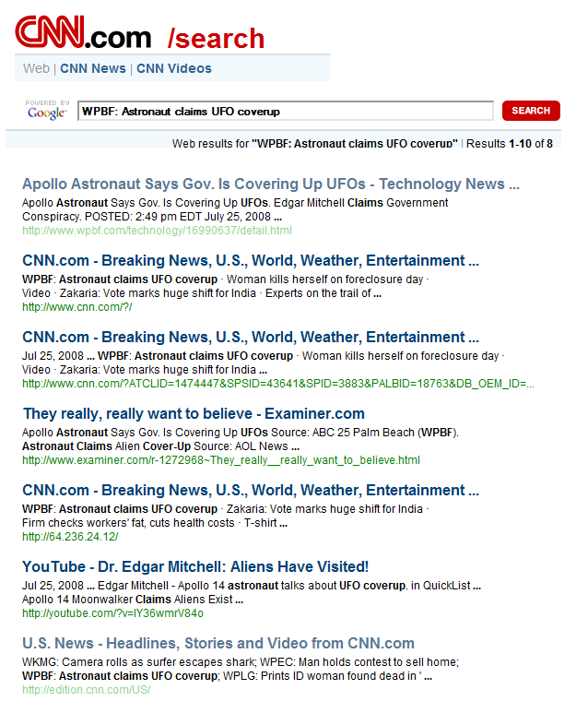Open U.S. News - Headlines, Stories and Video result
This screenshot has height=725, width=588.
(218, 643)
